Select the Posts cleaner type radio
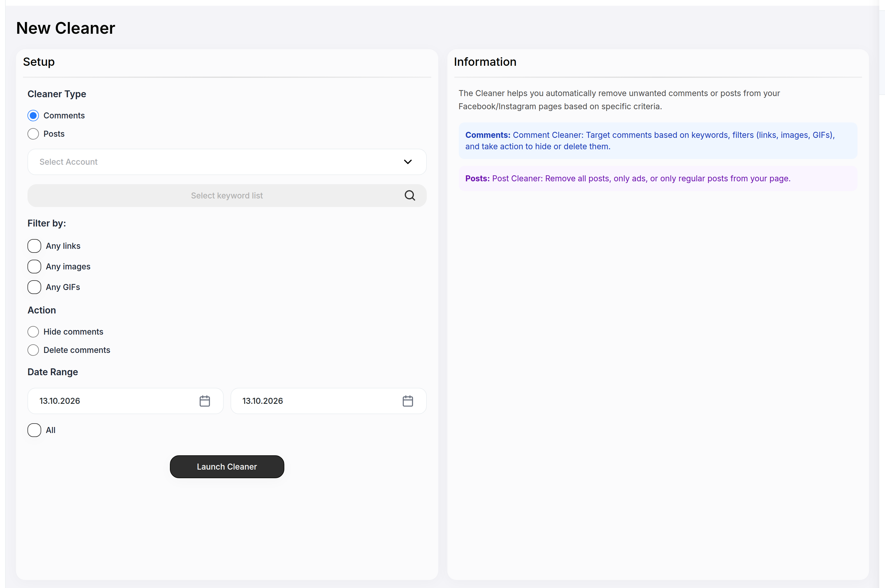Viewport: 885px width, 588px height. coord(33,134)
